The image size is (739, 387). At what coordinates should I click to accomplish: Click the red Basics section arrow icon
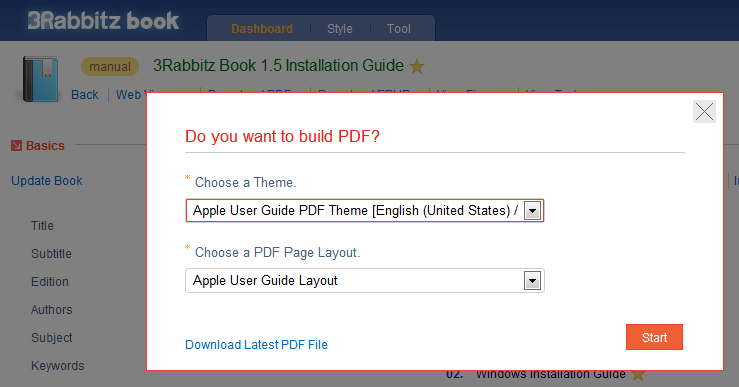click(x=16, y=146)
